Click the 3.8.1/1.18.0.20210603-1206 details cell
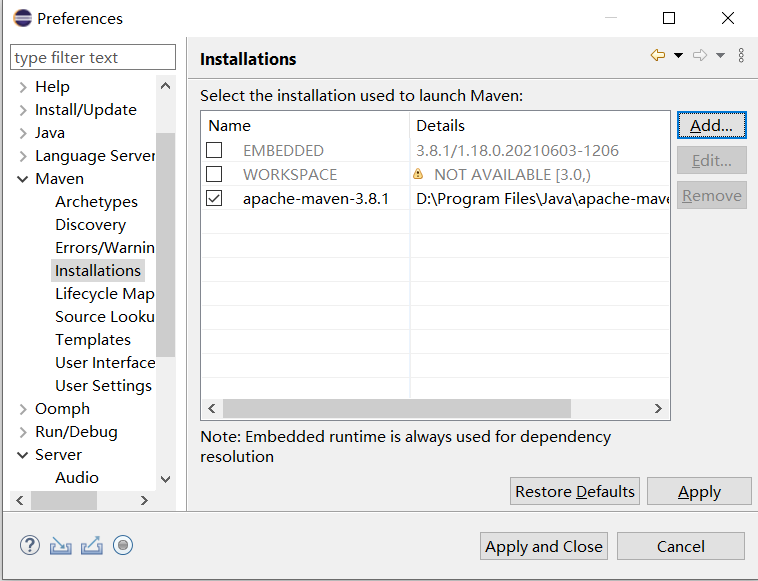Viewport: 758px width, 581px height. click(x=517, y=151)
